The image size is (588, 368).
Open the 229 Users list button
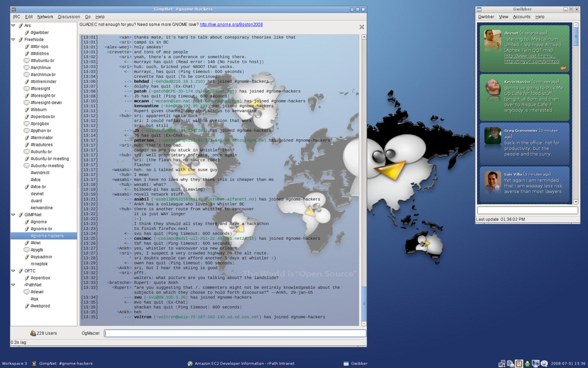pos(44,333)
